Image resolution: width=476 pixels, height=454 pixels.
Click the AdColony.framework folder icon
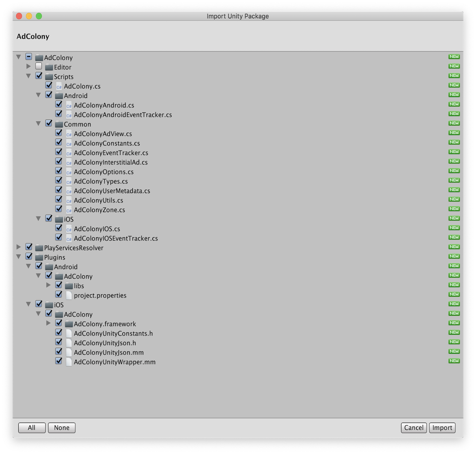point(69,324)
